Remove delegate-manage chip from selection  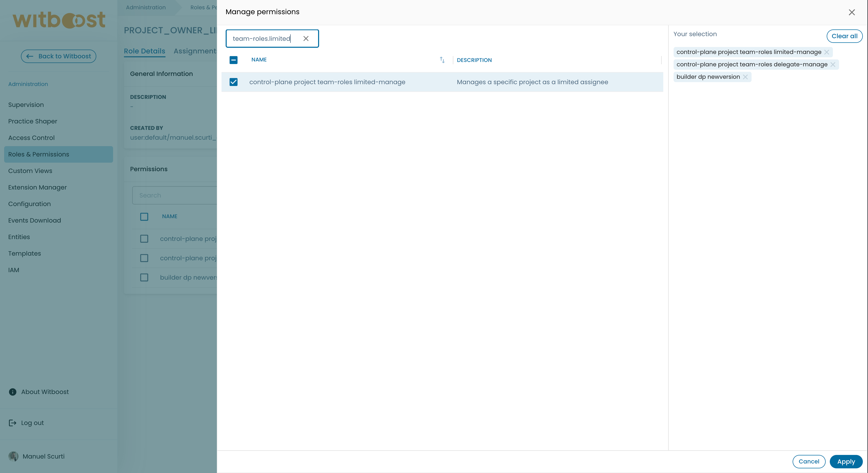(833, 64)
